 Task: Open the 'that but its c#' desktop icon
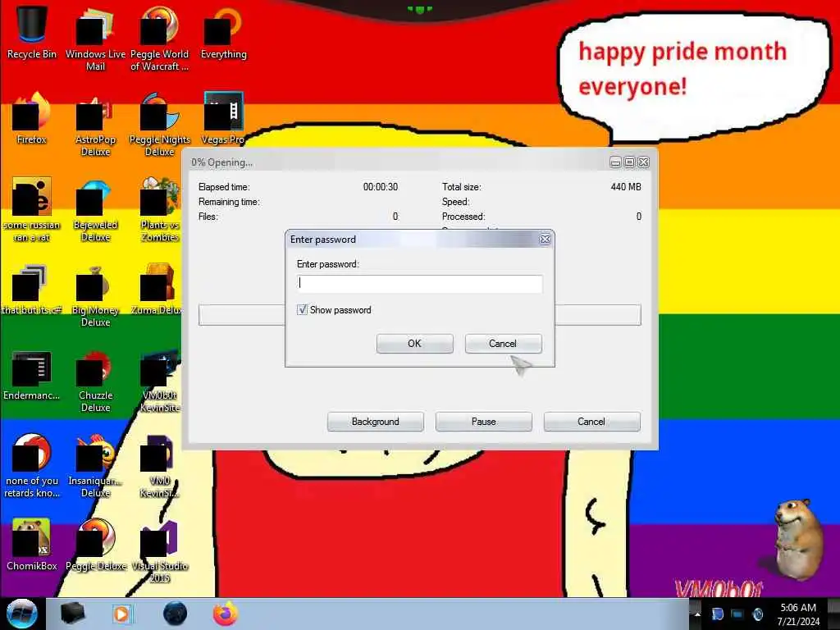32,288
